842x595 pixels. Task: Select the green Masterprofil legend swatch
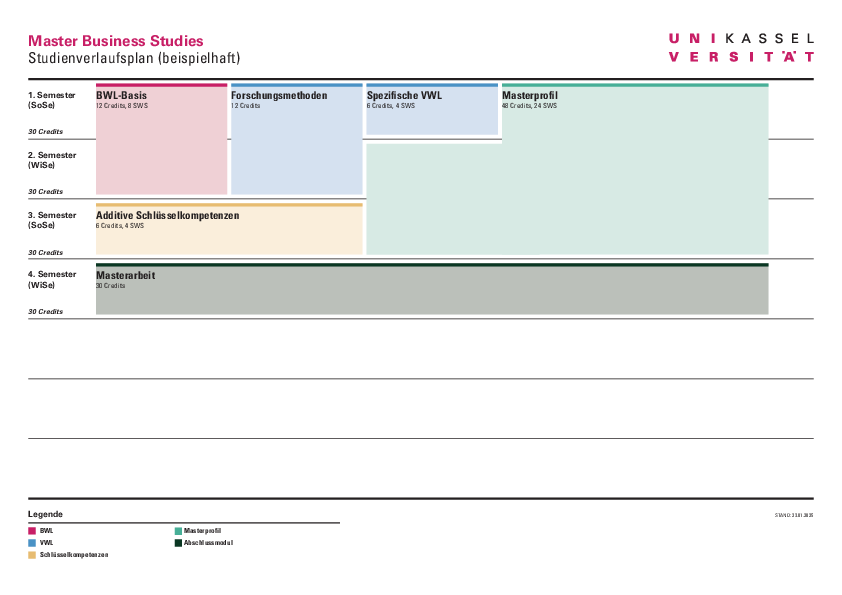(178, 531)
